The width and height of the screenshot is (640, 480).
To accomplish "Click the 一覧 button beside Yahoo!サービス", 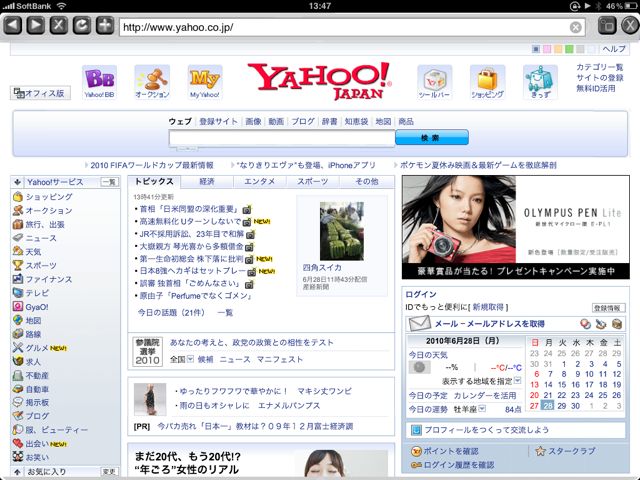I will coord(110,182).
